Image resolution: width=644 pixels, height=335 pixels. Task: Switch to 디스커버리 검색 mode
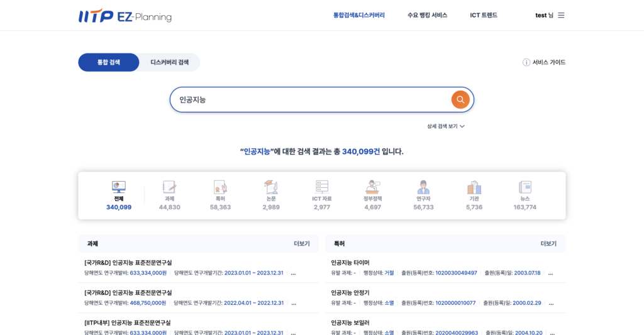[169, 62]
